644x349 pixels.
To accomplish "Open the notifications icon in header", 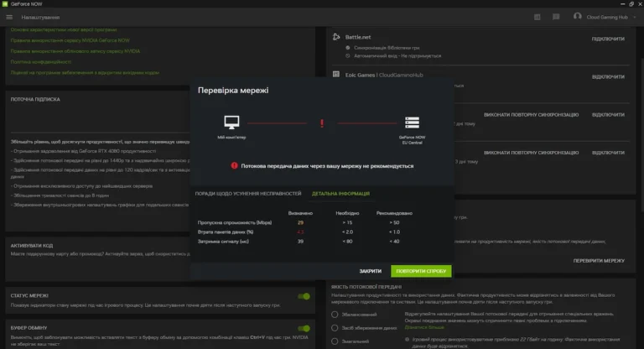I will (x=538, y=18).
